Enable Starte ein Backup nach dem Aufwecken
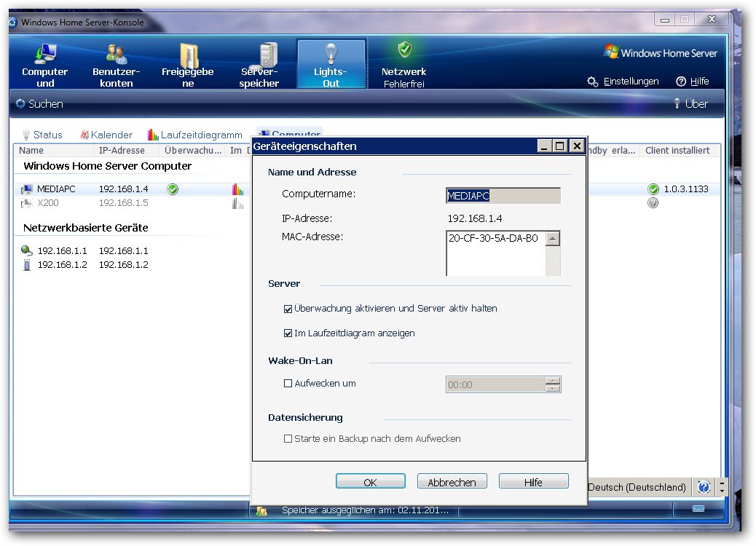 [x=288, y=439]
